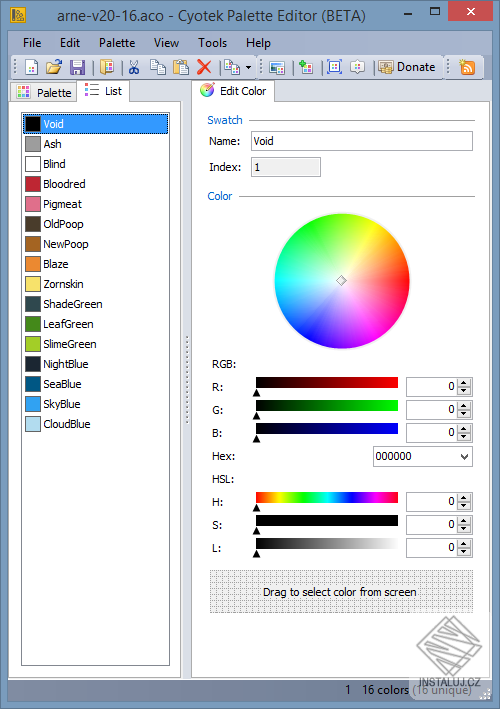Click the hue H rainbow slider
Screen dimensions: 500x709
[327, 497]
